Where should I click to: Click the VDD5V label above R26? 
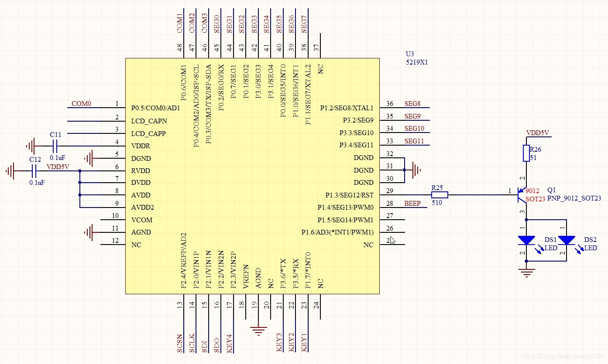coord(538,133)
